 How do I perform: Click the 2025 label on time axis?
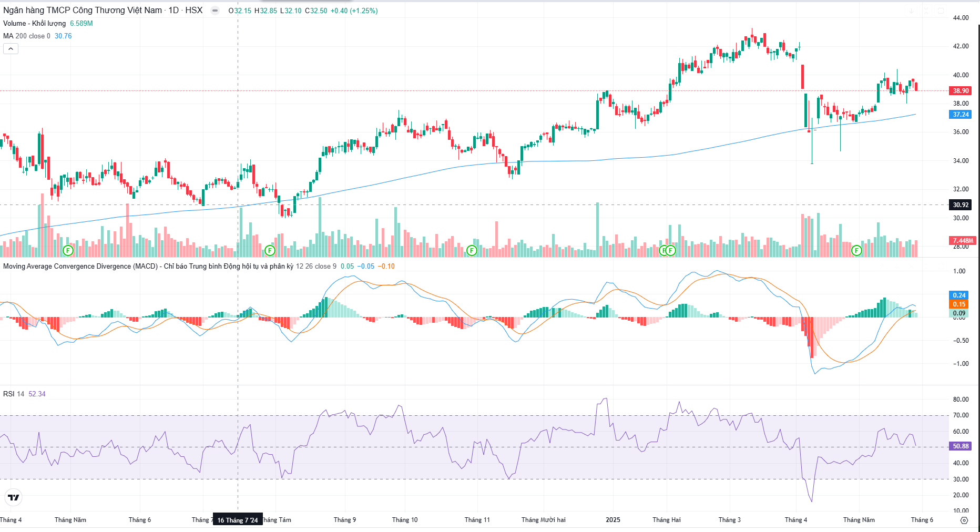pyautogui.click(x=613, y=520)
